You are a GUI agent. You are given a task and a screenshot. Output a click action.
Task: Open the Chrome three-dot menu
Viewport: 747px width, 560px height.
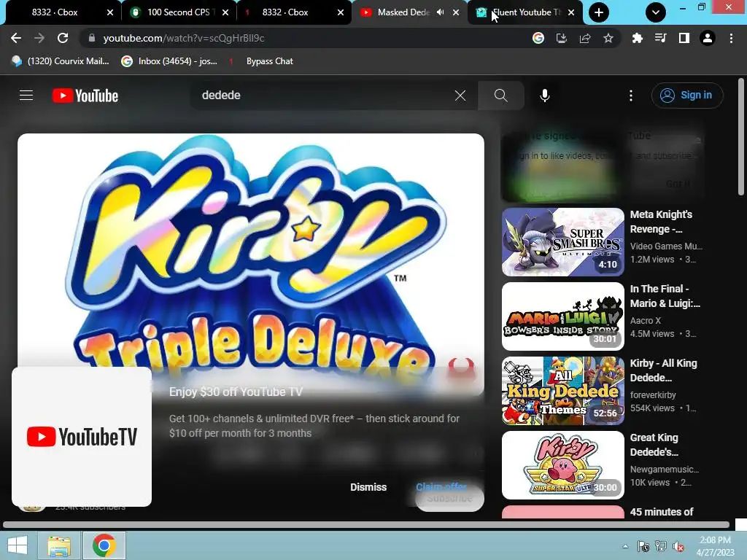pyautogui.click(x=731, y=38)
